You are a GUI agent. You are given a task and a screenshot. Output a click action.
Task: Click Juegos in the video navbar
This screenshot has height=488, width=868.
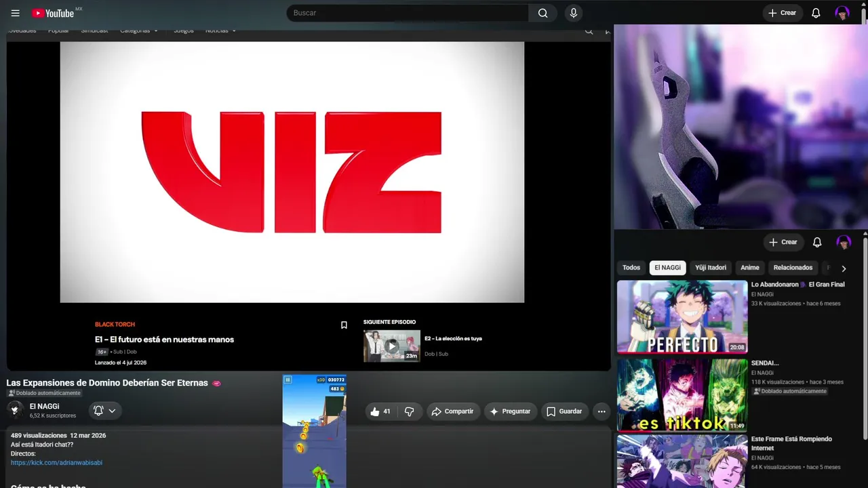(x=183, y=30)
